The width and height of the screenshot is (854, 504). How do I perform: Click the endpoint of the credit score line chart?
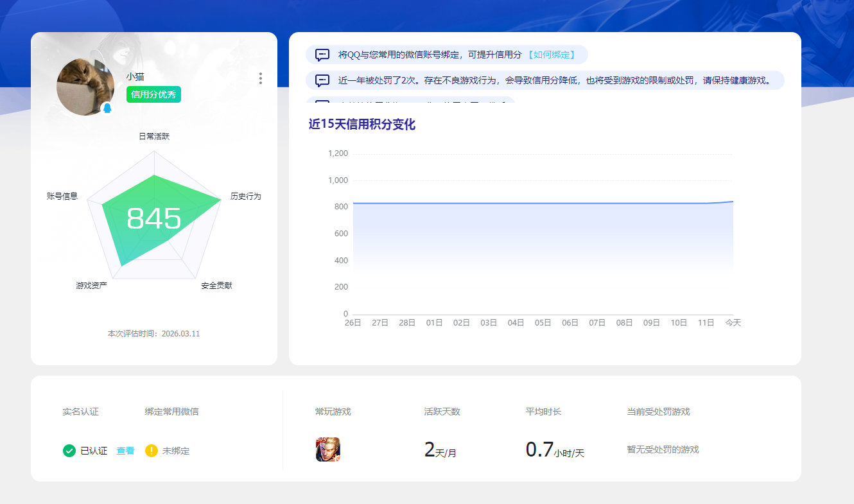[733, 201]
